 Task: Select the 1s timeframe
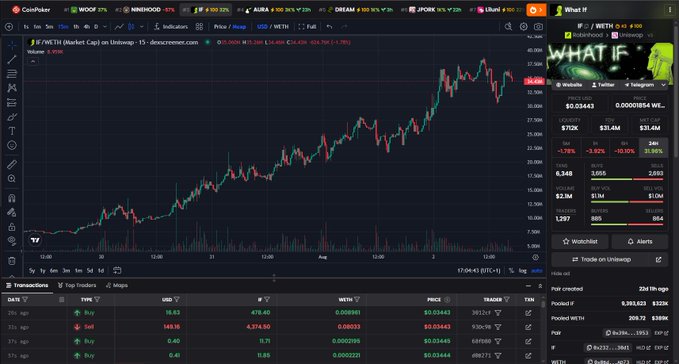[26, 27]
